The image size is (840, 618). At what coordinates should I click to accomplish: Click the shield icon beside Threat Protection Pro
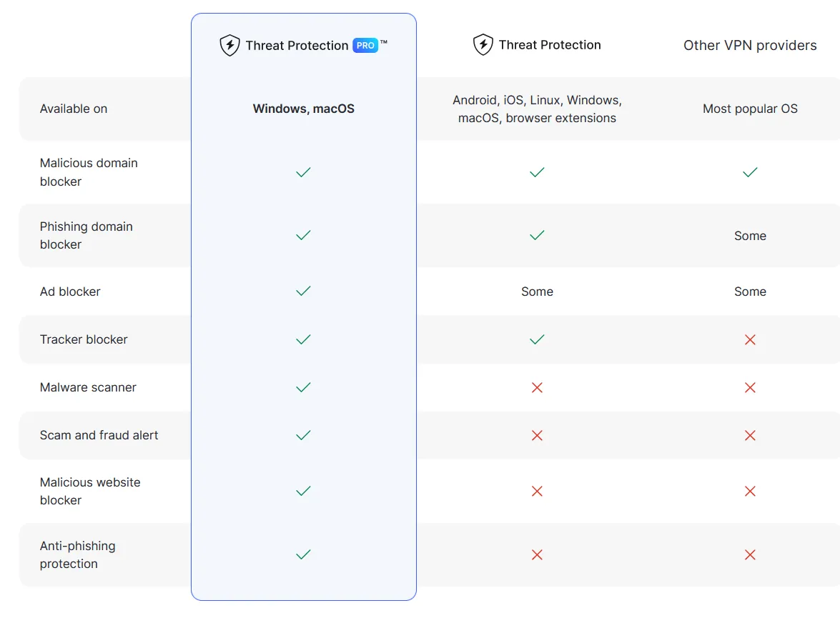[x=229, y=46]
